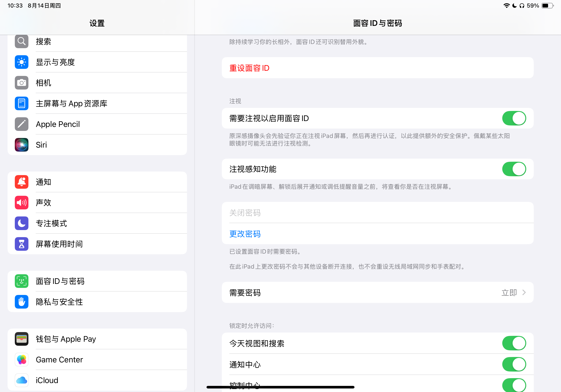
Task: Tap the red 重设面容 ID button
Action: tap(249, 68)
